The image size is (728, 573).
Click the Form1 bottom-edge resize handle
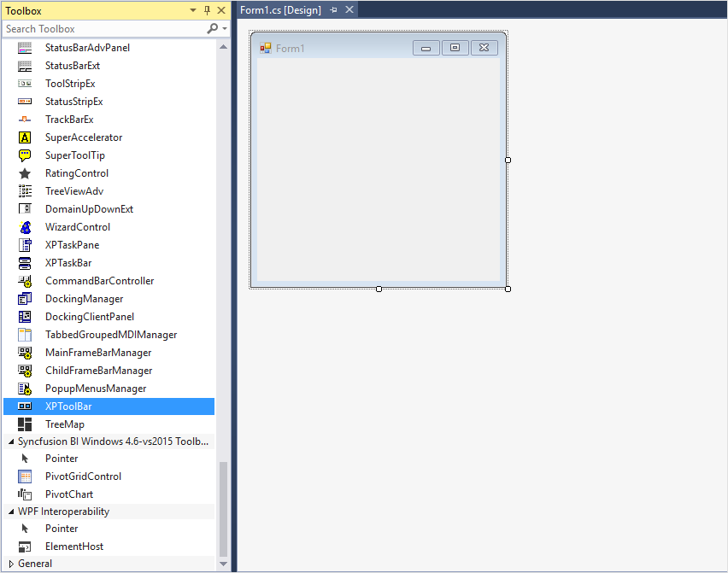pyautogui.click(x=379, y=289)
